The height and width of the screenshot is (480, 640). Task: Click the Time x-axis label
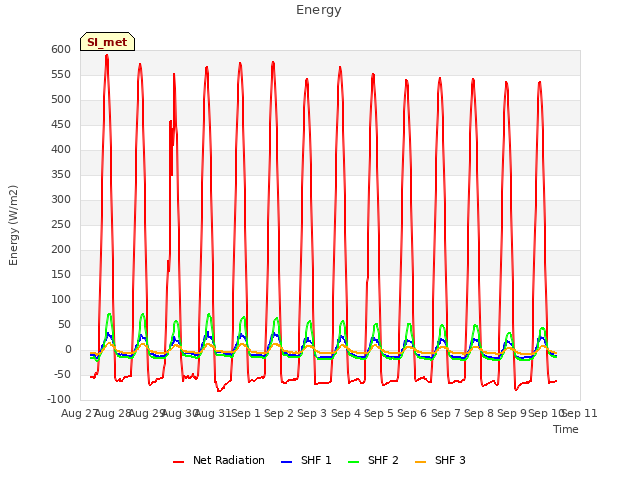(566, 429)
